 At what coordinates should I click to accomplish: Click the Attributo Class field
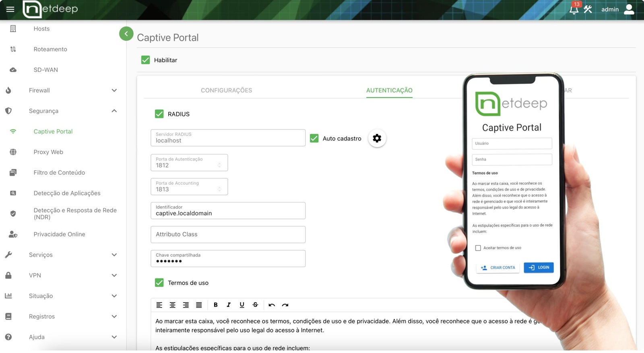click(x=228, y=234)
